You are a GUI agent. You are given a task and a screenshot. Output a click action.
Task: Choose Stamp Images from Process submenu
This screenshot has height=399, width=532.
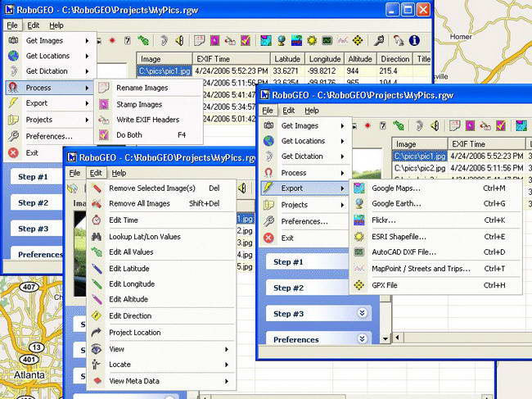coord(148,105)
